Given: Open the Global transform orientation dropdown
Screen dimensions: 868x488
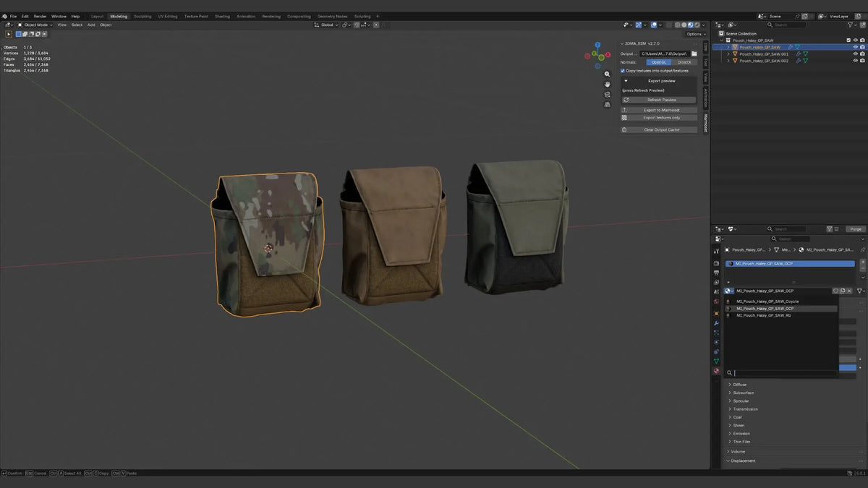Looking at the screenshot, I should pos(328,25).
